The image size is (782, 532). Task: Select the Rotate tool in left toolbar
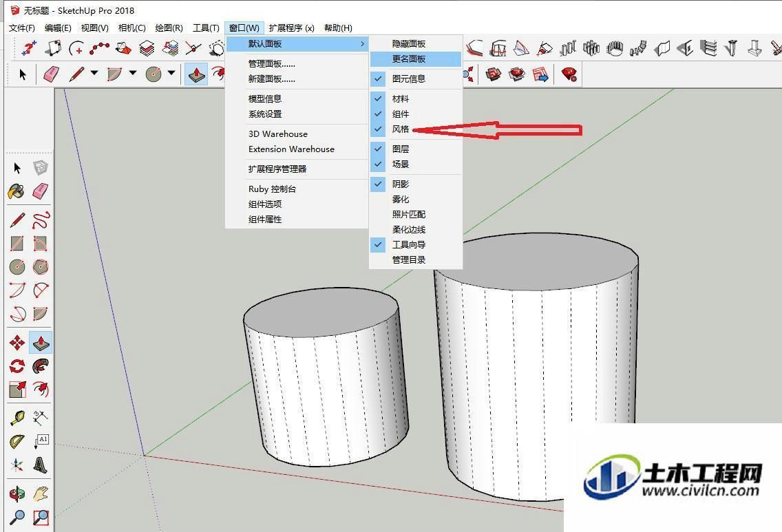pyautogui.click(x=17, y=366)
